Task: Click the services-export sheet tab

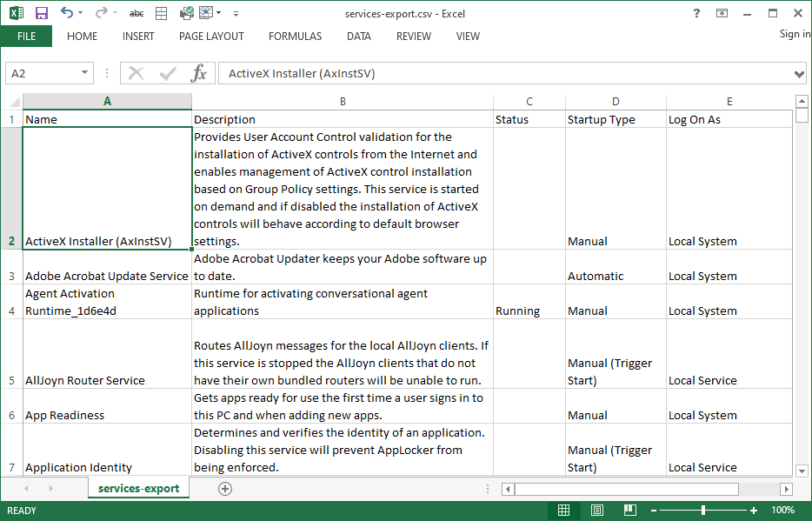Action: tap(138, 488)
